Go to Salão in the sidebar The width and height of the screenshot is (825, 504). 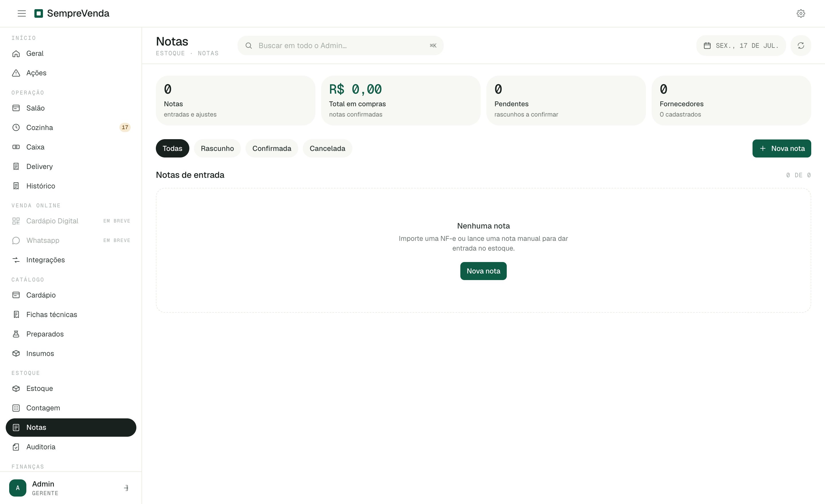[71, 108]
